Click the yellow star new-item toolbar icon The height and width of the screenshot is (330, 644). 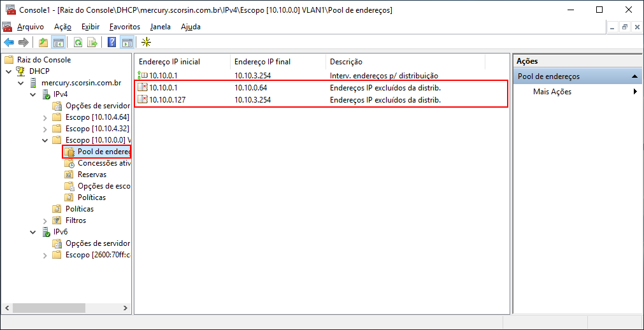pos(146,42)
